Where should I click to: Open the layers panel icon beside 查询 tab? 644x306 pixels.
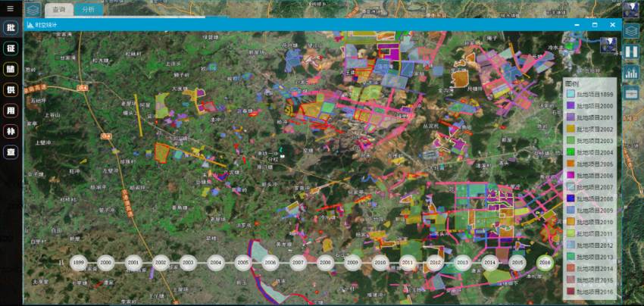33,9
